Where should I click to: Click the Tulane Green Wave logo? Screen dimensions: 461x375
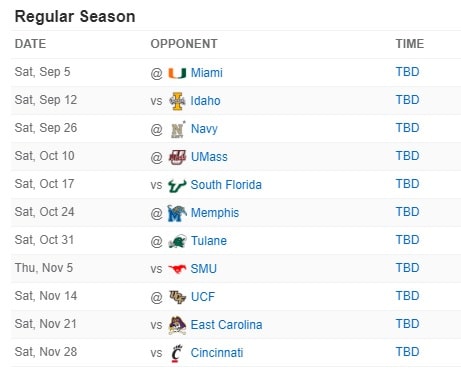point(177,241)
